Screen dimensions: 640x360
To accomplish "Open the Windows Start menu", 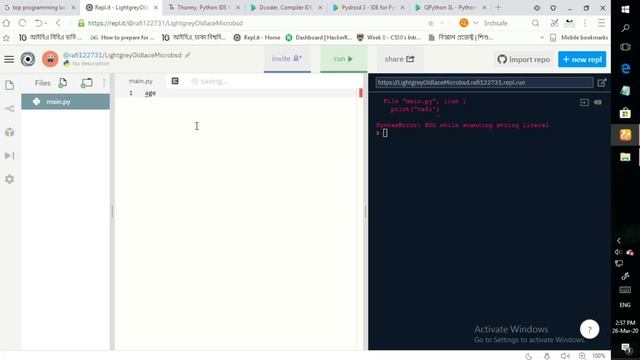I will click(625, 9).
